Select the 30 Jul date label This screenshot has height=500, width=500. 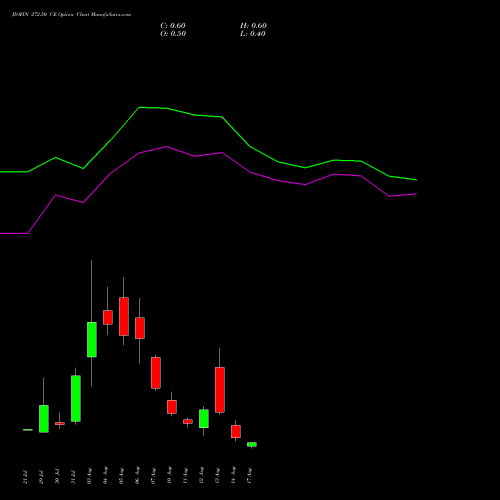[x=57, y=477]
